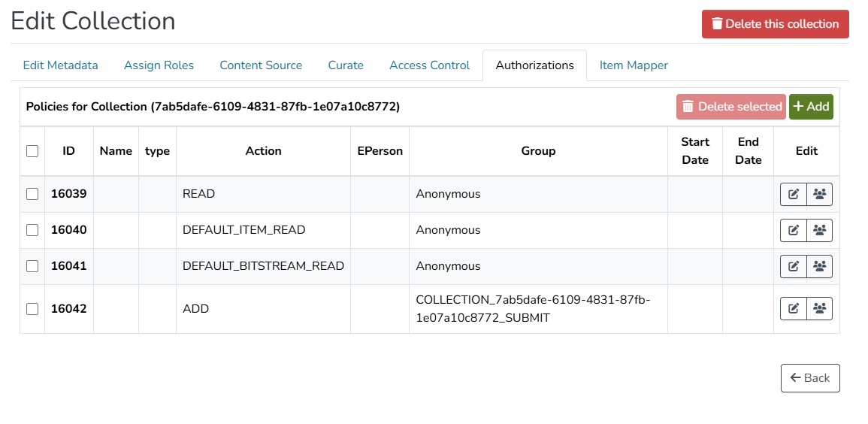Viewport: 868px width, 424px height.
Task: Open the Access Control tab
Action: click(x=429, y=65)
